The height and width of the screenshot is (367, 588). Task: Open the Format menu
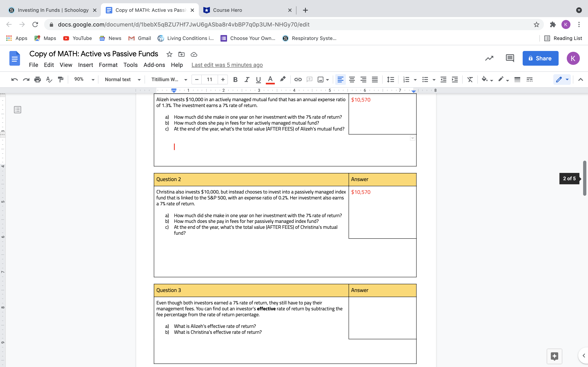[108, 65]
